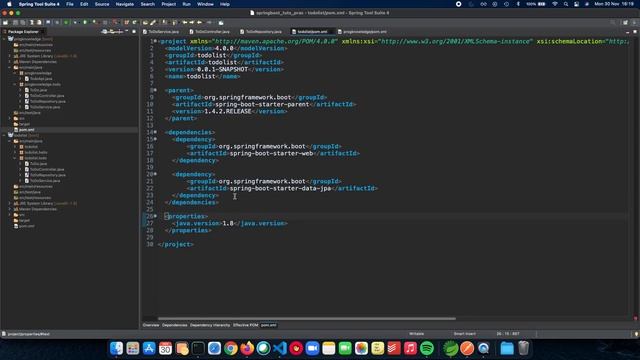Toggle code folding at line 20 dependency tag
The width and height of the screenshot is (640, 360).
tap(155, 174)
